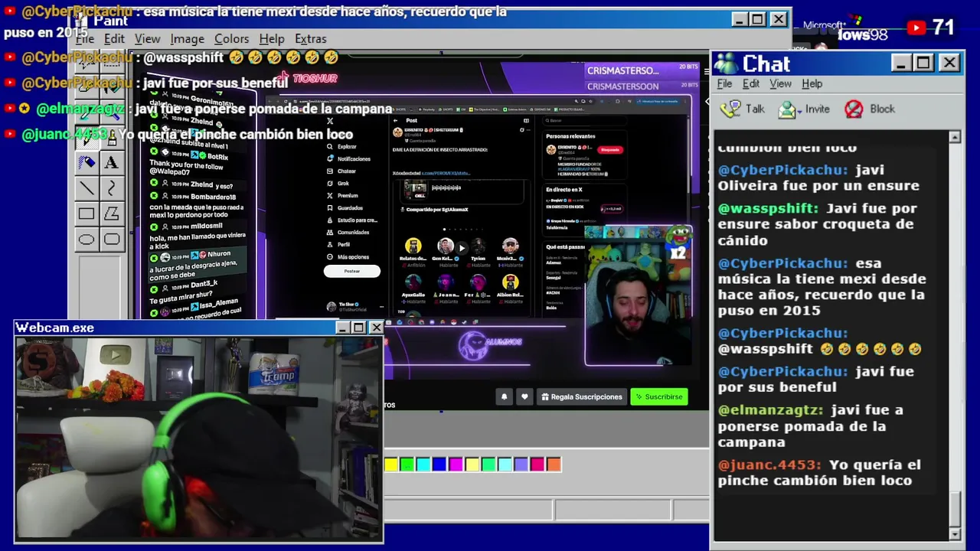Click the Block icon in Chat toolbar
Screen dimensions: 980x551
(854, 109)
